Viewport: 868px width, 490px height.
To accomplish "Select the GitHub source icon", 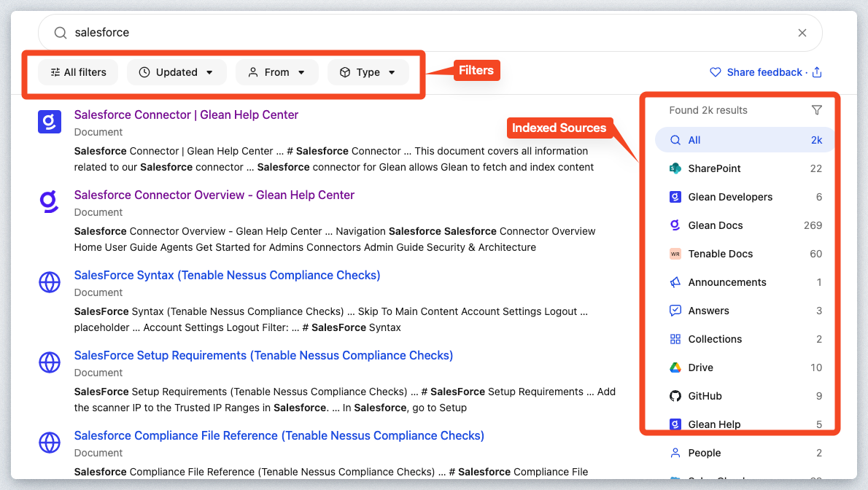I will tap(675, 396).
